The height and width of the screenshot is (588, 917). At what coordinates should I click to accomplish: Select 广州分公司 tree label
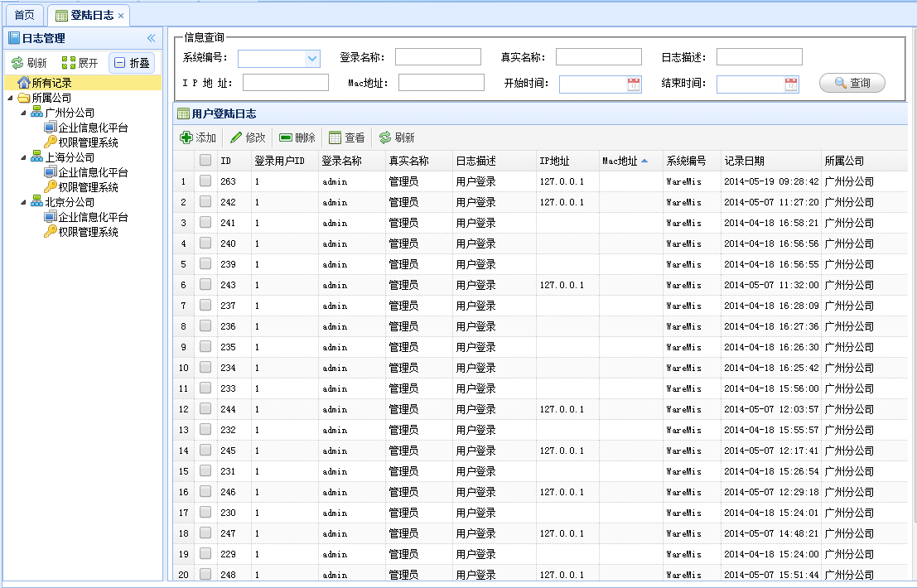point(70,113)
